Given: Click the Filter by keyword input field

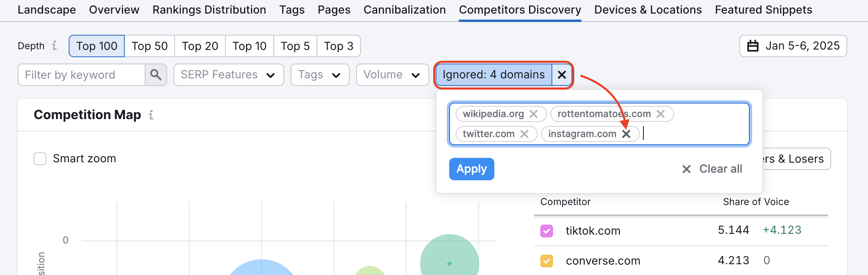Looking at the screenshot, I should click(82, 75).
